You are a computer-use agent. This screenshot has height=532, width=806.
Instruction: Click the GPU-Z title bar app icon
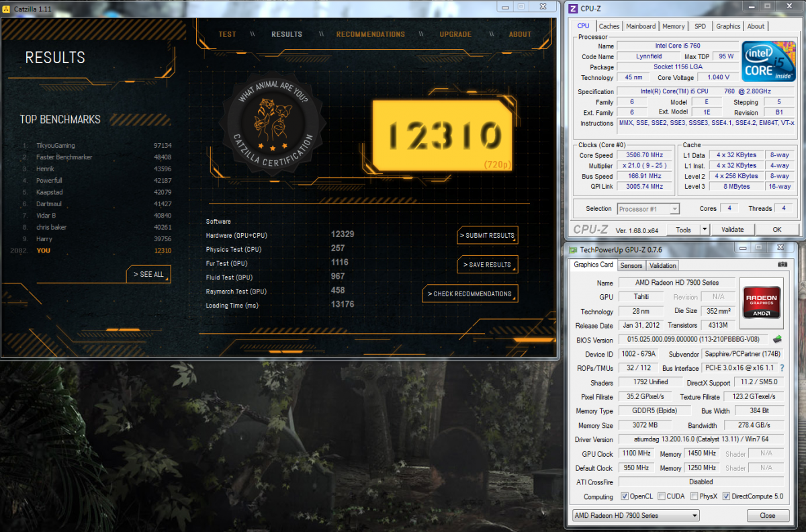click(573, 249)
